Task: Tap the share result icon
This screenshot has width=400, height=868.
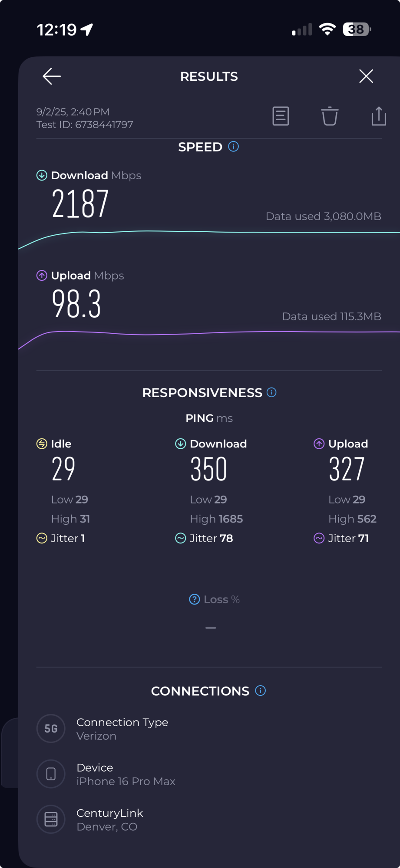Action: coord(379,116)
